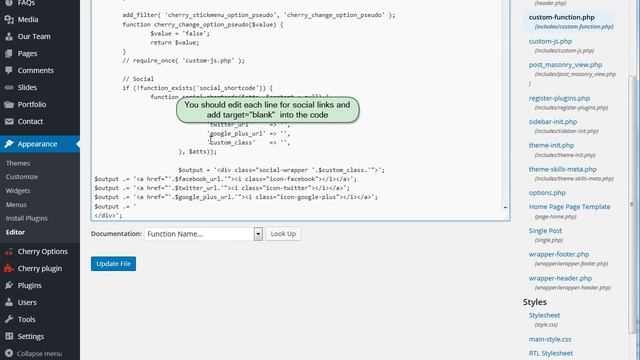This screenshot has height=360, width=640.
Task: Click the Tools wrench icon
Action: pos(9,319)
